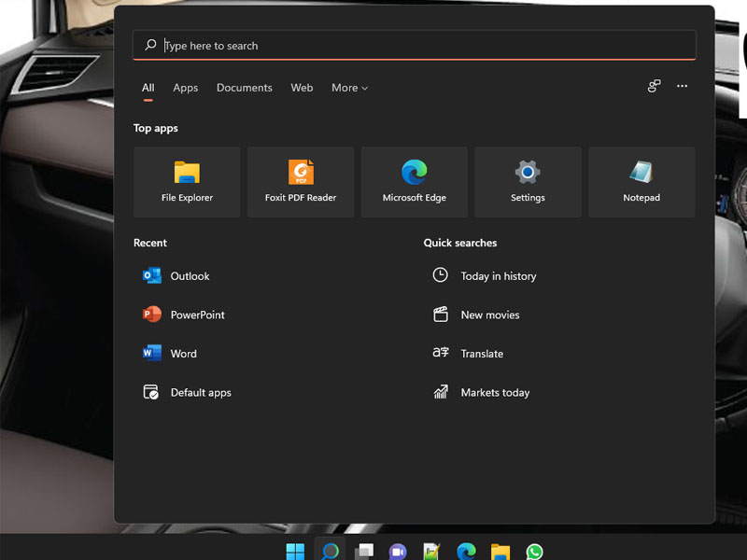Open the notepad-style app on taskbar

432,552
